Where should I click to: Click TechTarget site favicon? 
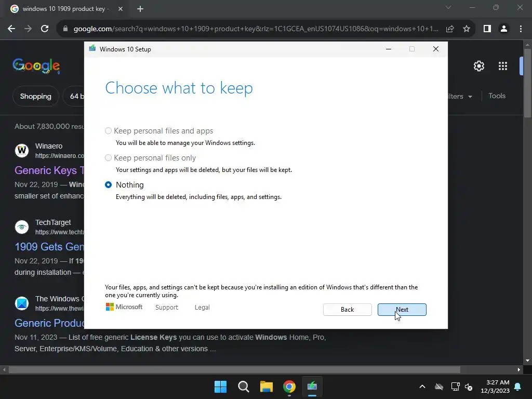22,227
